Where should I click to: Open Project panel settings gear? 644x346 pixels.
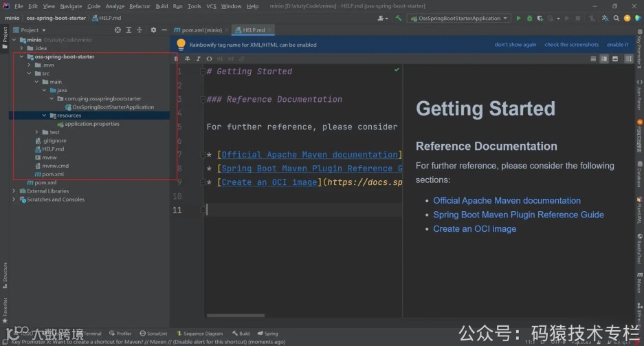153,30
